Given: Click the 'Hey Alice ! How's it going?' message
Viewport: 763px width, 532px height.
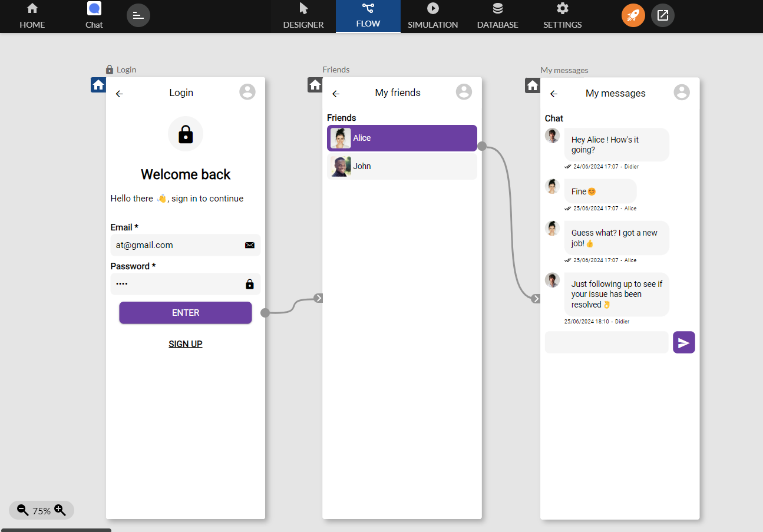Looking at the screenshot, I should pos(616,144).
